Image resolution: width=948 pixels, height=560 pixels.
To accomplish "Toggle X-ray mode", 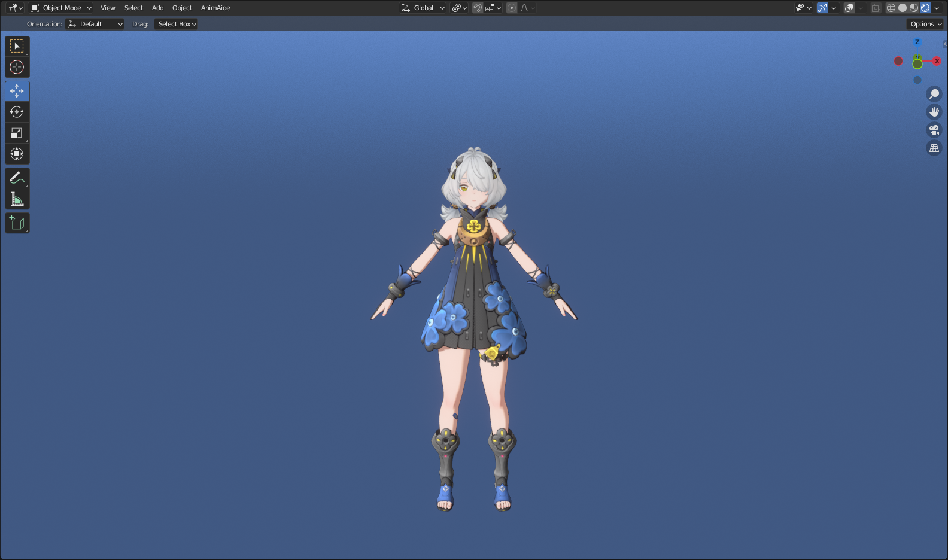I will tap(876, 8).
